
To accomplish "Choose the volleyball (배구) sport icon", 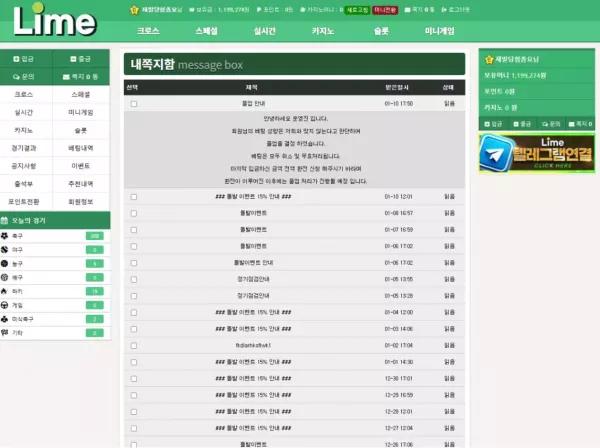I will [6, 277].
